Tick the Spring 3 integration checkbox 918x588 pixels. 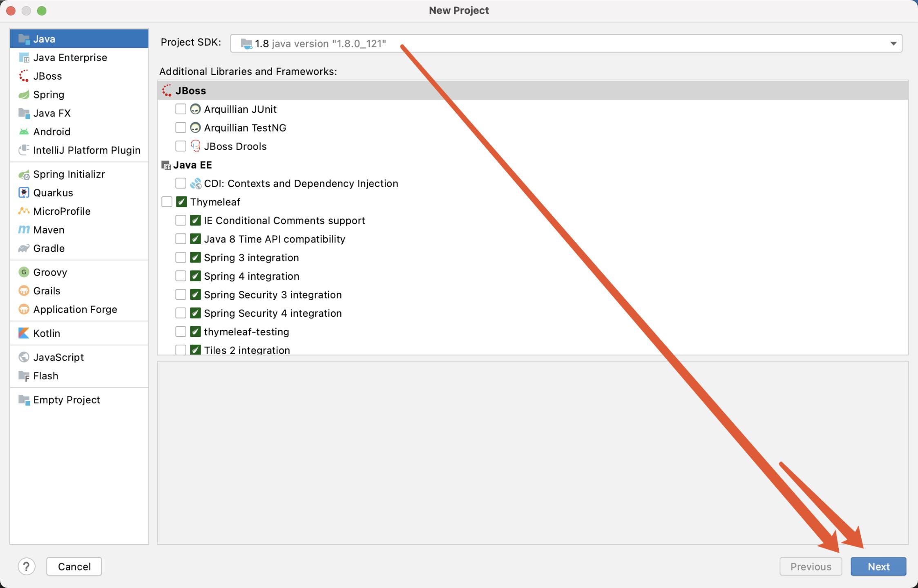181,258
